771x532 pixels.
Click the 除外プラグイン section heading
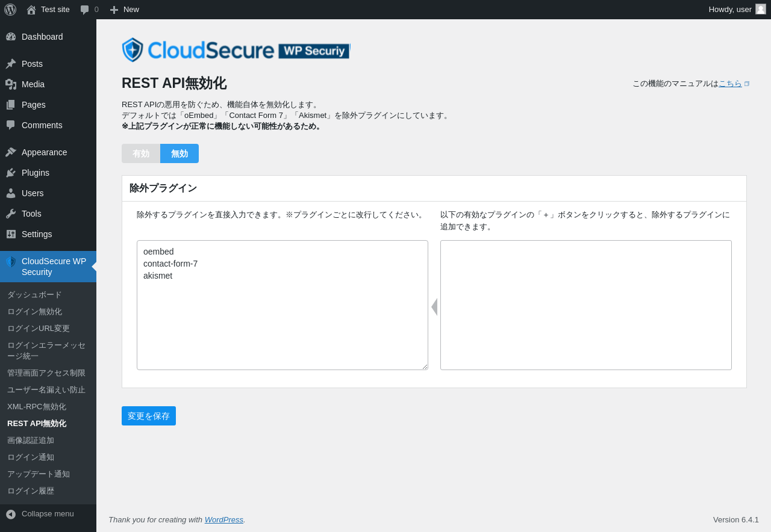click(163, 188)
